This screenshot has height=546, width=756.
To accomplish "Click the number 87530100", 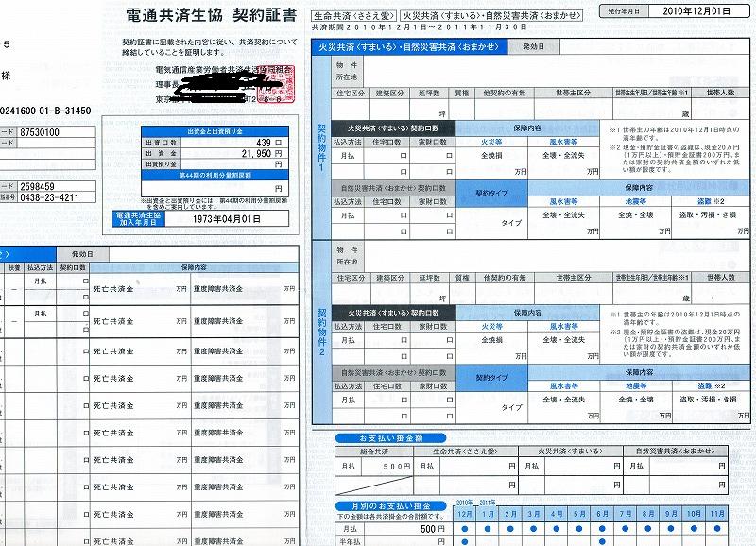I will [40, 132].
